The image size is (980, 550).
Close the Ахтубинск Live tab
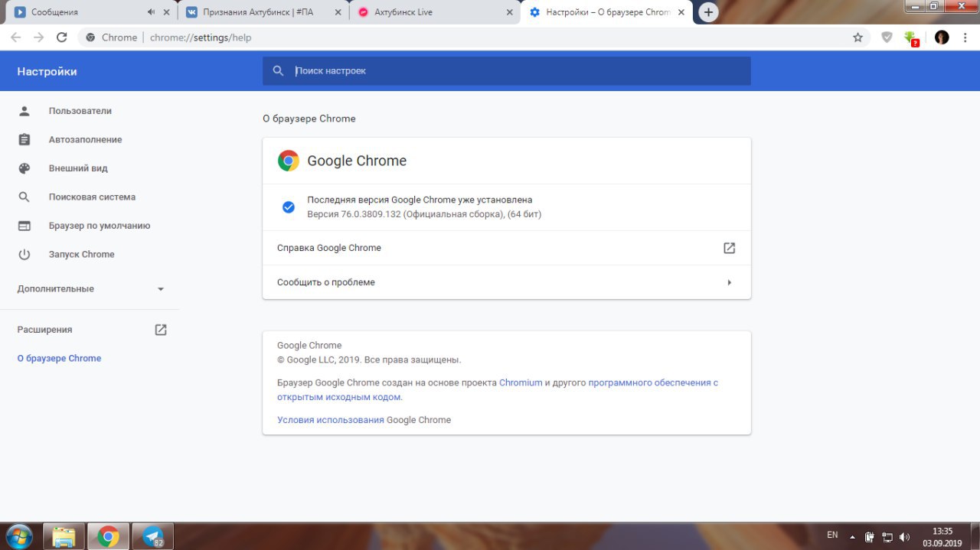[x=510, y=12]
